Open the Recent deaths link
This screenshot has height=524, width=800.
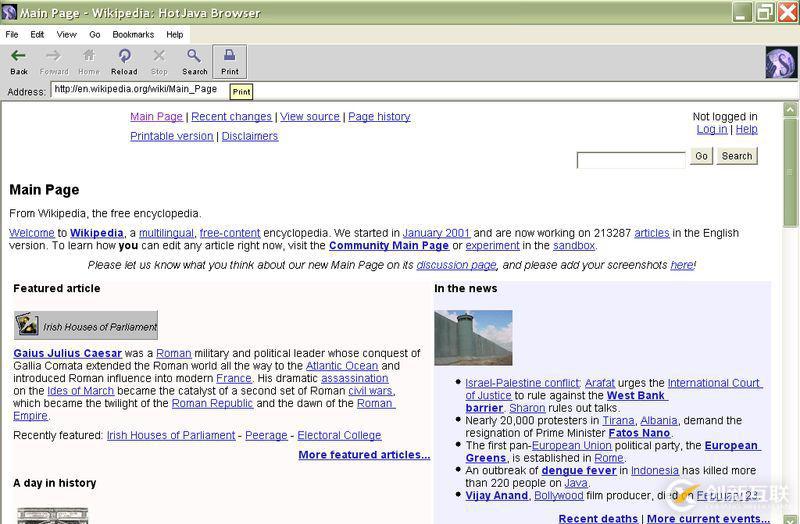598,518
